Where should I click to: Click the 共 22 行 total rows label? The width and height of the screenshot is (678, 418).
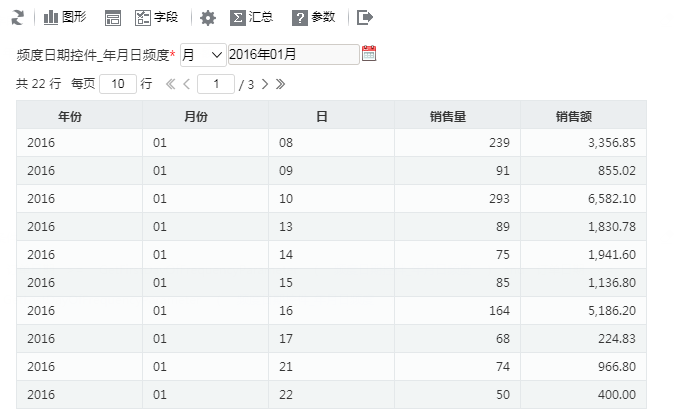coord(38,83)
